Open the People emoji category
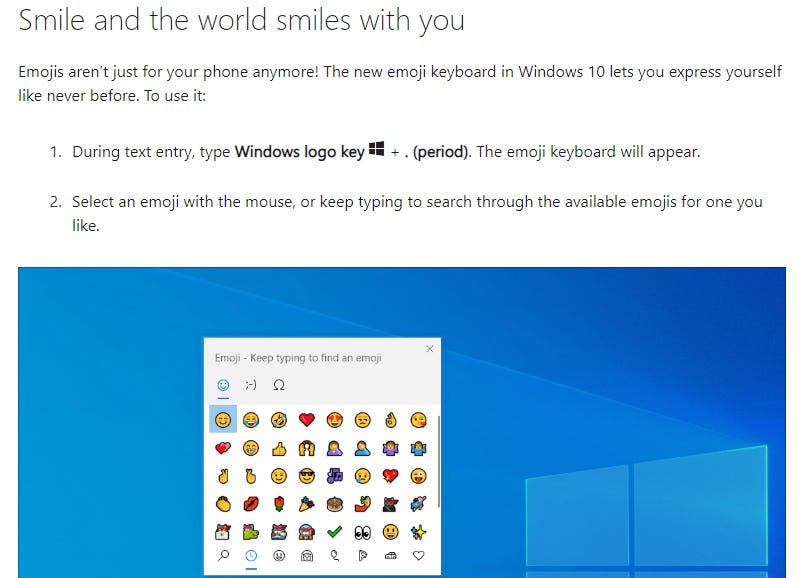 click(307, 556)
